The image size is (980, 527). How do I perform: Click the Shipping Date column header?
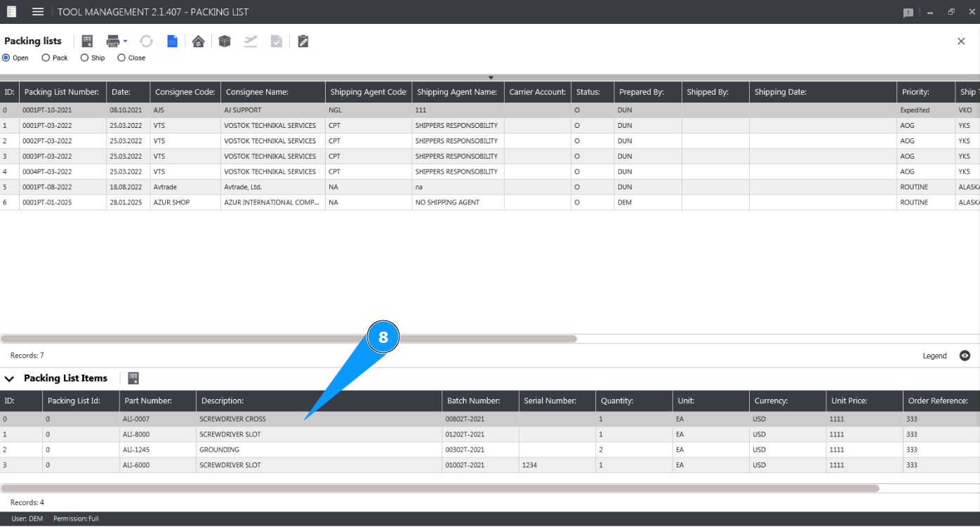coord(823,92)
